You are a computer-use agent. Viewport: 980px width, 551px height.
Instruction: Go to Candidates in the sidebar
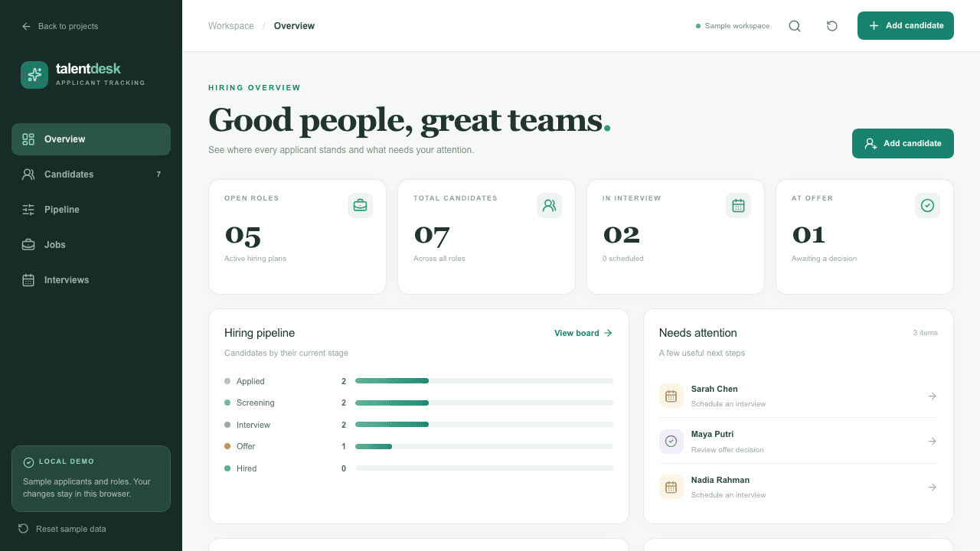pos(91,174)
